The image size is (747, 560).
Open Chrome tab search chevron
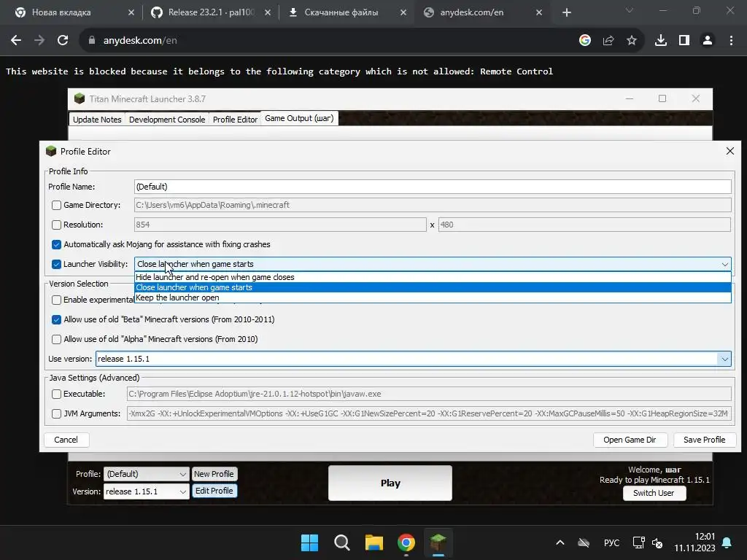tap(630, 10)
